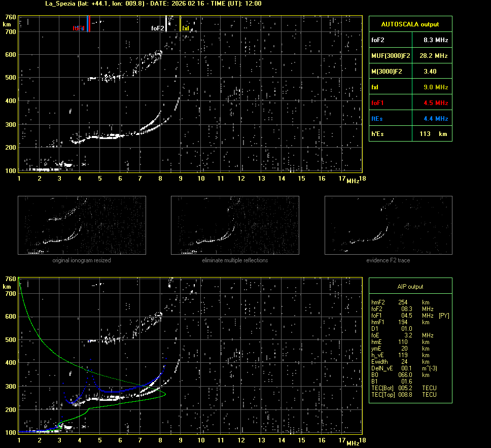Select the h'Es 113 km value
This screenshot has width=491, height=448.
(430, 134)
